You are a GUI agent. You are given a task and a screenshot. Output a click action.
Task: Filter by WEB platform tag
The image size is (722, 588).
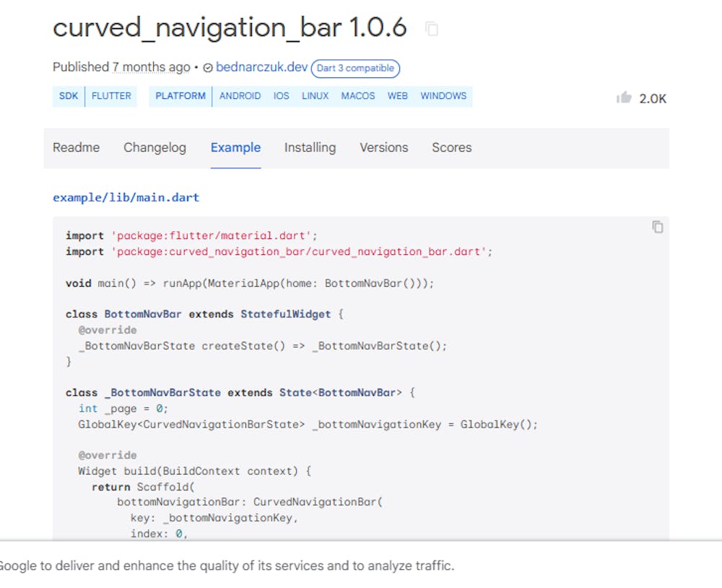click(397, 96)
